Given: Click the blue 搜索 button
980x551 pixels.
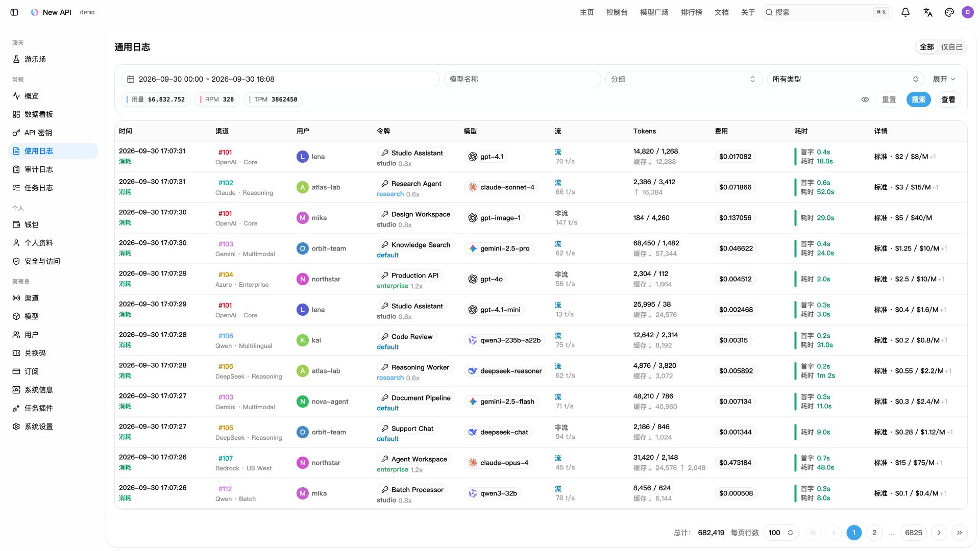Looking at the screenshot, I should click(918, 99).
